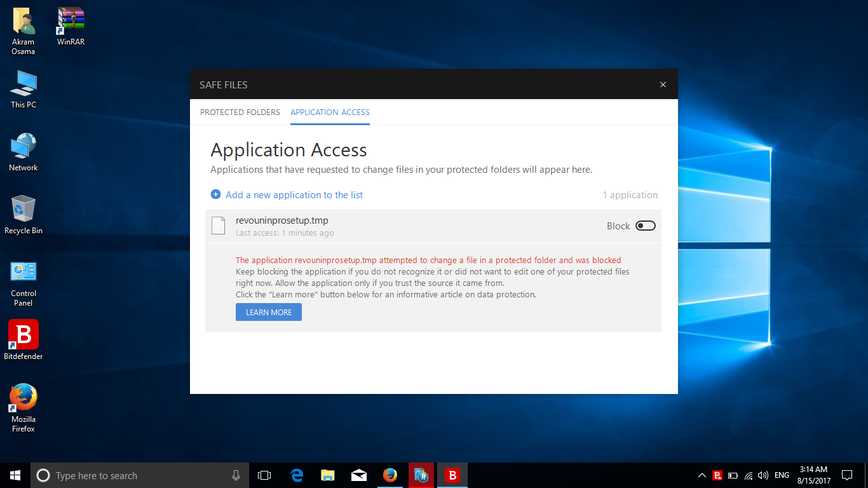Screen dimensions: 868x488
Task: Click Add a new application to the list
Action: pyautogui.click(x=294, y=195)
